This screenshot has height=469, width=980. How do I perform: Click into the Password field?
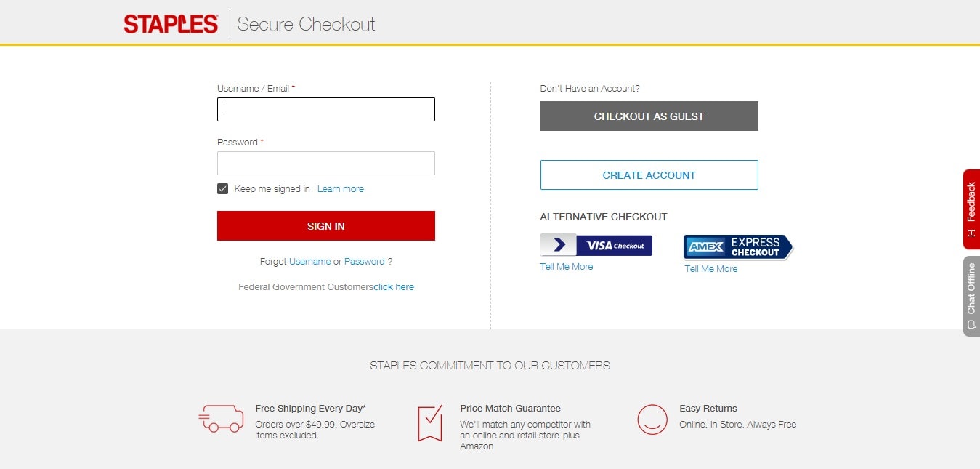point(326,163)
